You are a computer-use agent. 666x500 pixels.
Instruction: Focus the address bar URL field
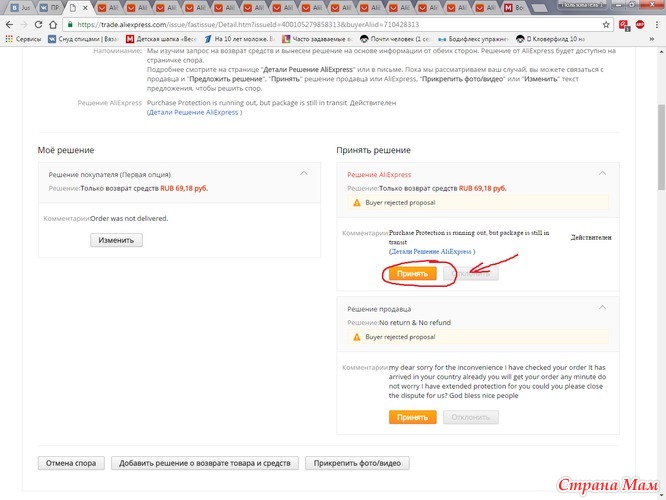coord(336,25)
